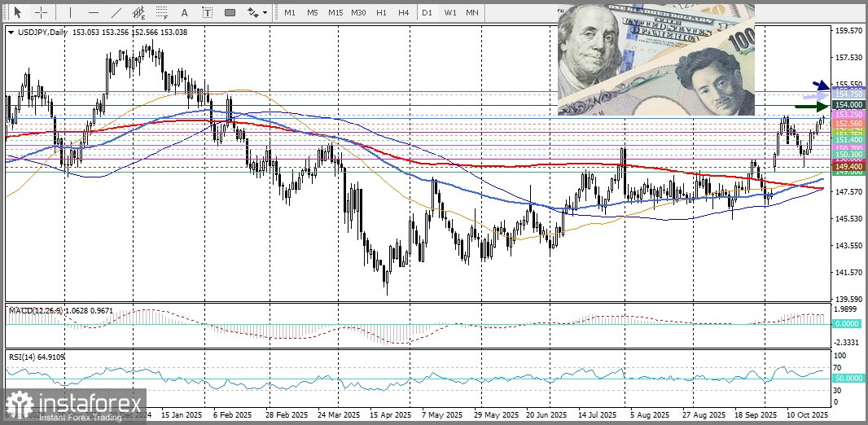Click the 15 Jan 2025 date label

tap(181, 414)
